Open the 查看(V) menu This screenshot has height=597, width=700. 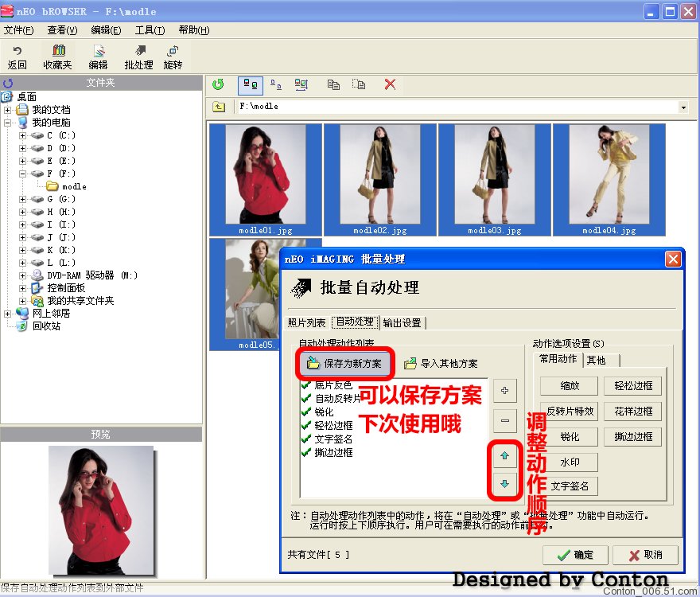tap(63, 30)
